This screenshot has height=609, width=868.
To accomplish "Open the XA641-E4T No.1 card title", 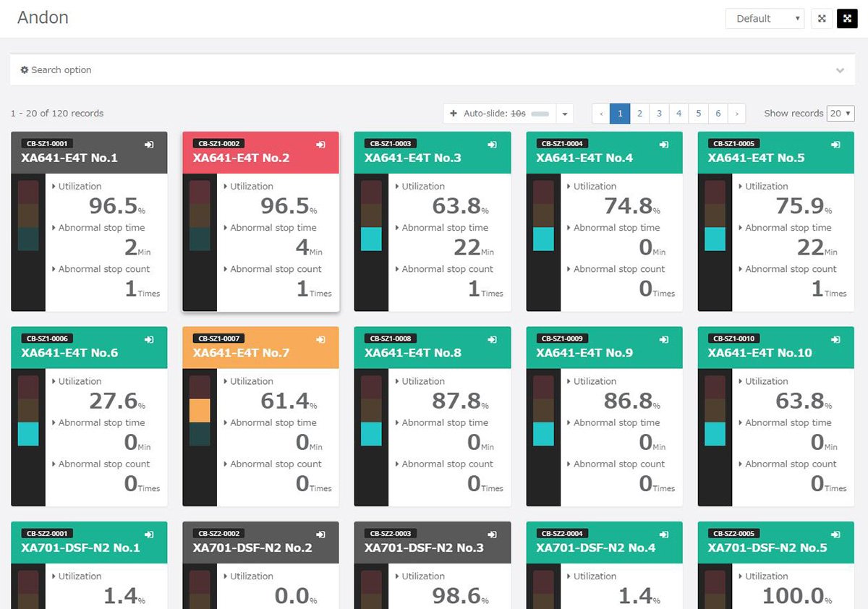I will pyautogui.click(x=69, y=158).
